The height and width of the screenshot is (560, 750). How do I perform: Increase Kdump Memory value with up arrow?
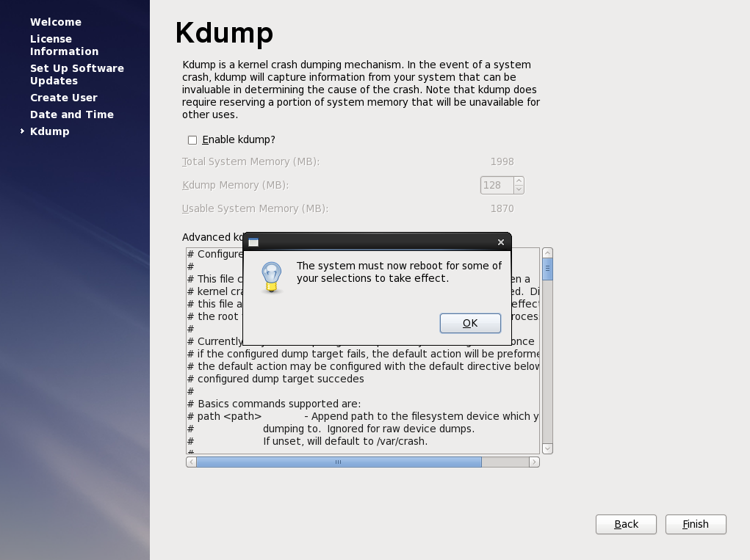click(x=519, y=181)
